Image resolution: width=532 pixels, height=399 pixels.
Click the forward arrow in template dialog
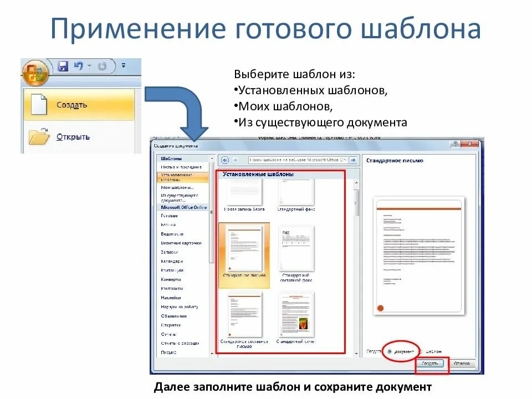pyautogui.click(x=236, y=160)
